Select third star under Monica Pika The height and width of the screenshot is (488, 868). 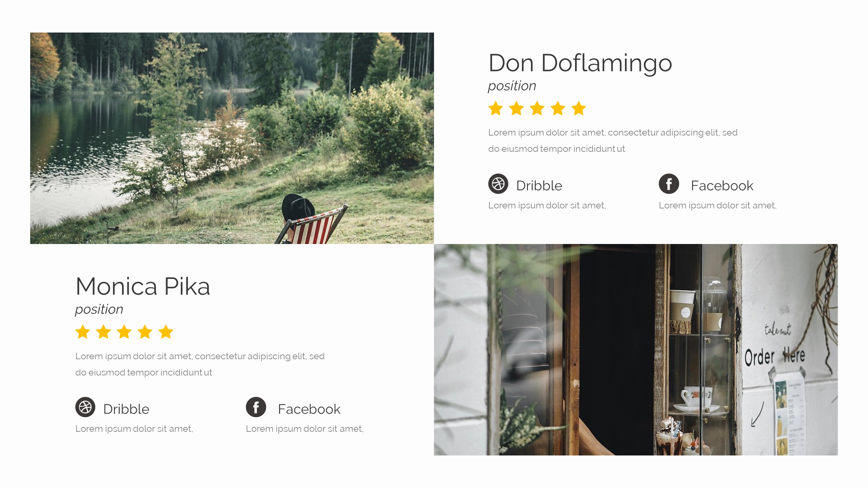(x=124, y=332)
